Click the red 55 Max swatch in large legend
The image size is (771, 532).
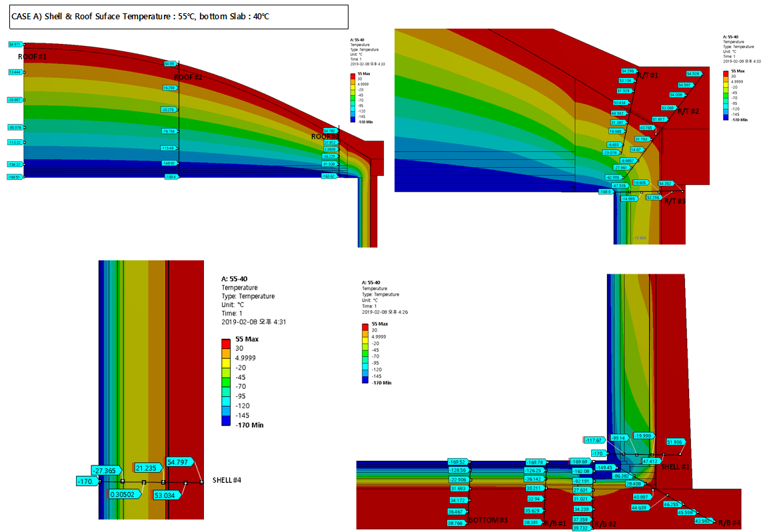(227, 343)
